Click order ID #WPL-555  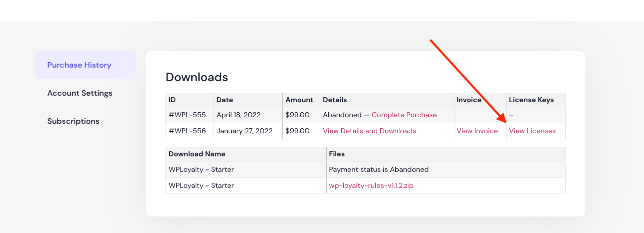pos(187,115)
